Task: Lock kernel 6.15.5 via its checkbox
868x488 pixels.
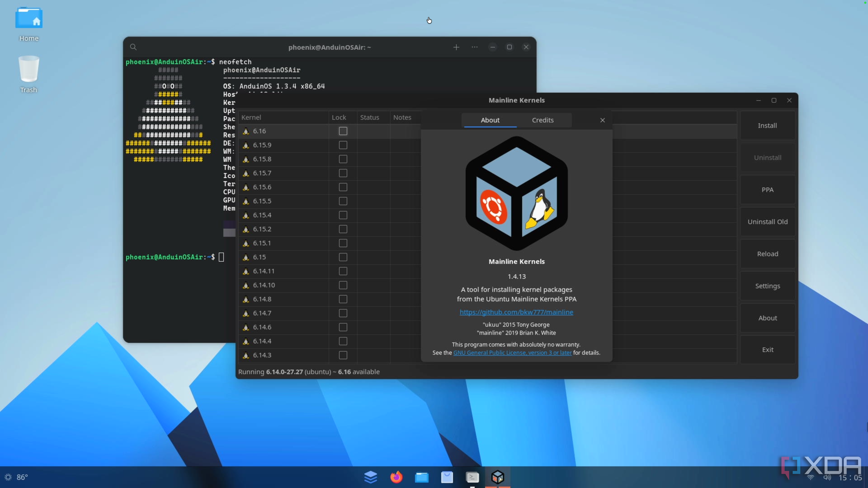Action: [x=343, y=201]
